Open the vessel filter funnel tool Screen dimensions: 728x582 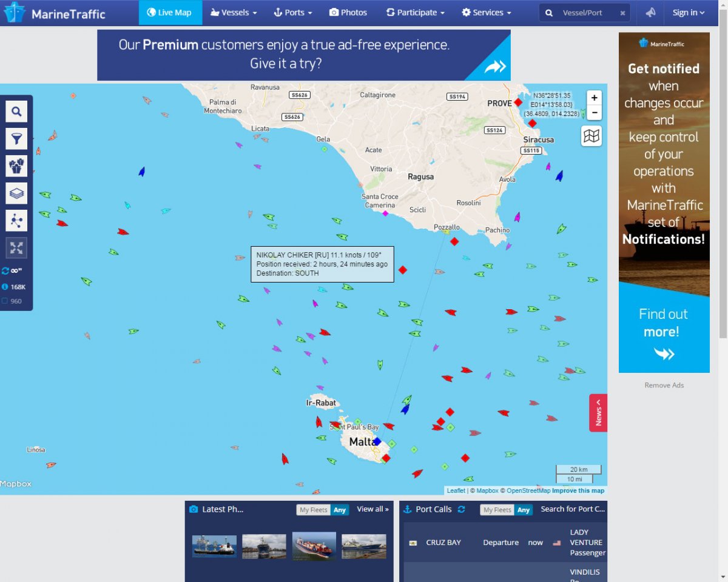(16, 139)
